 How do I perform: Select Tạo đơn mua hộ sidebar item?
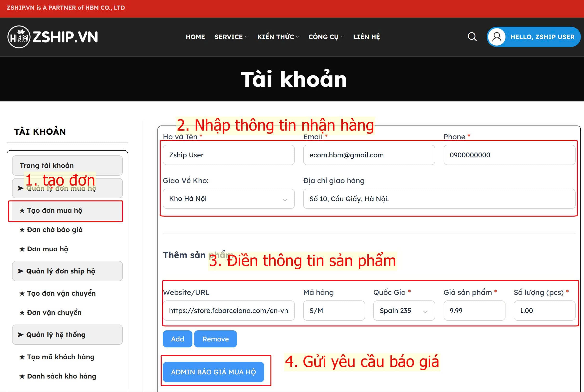point(54,211)
